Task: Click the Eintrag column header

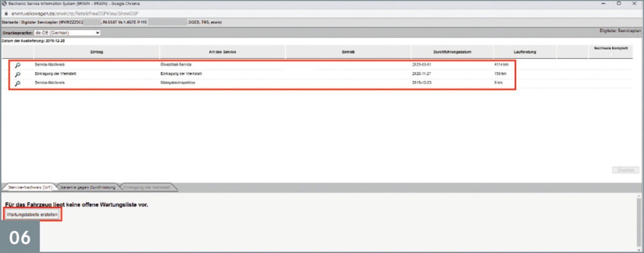Action: click(x=97, y=52)
